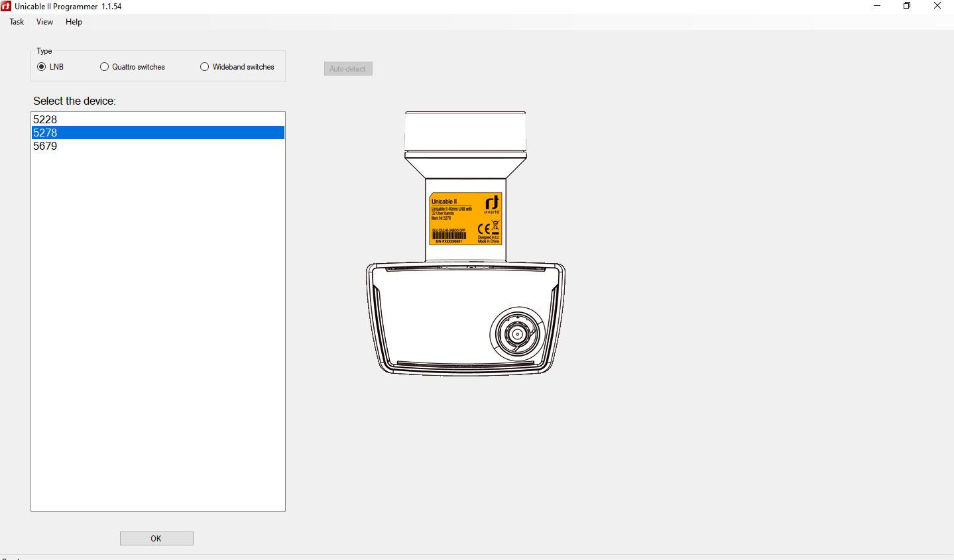The image size is (954, 560).
Task: Click the Unicable II Programmer title bar icon
Action: pyautogui.click(x=7, y=7)
